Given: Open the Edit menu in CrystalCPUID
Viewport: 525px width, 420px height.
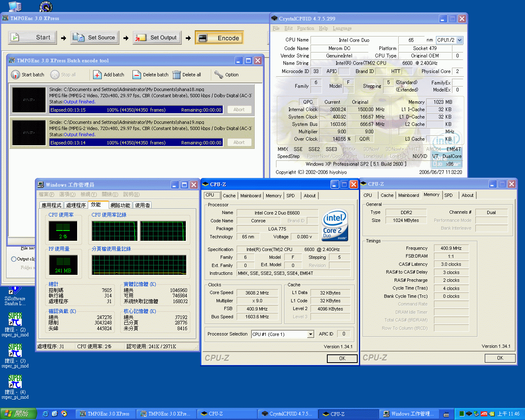Looking at the screenshot, I should tap(289, 28).
